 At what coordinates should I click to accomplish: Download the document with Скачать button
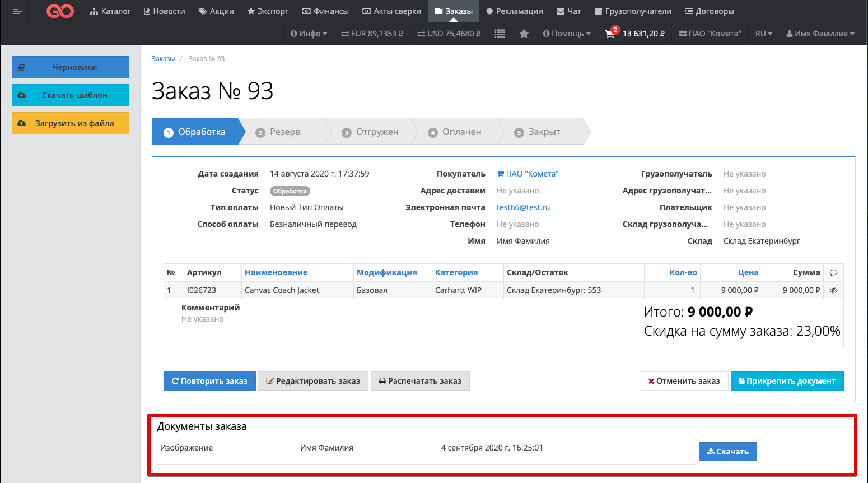(x=727, y=452)
